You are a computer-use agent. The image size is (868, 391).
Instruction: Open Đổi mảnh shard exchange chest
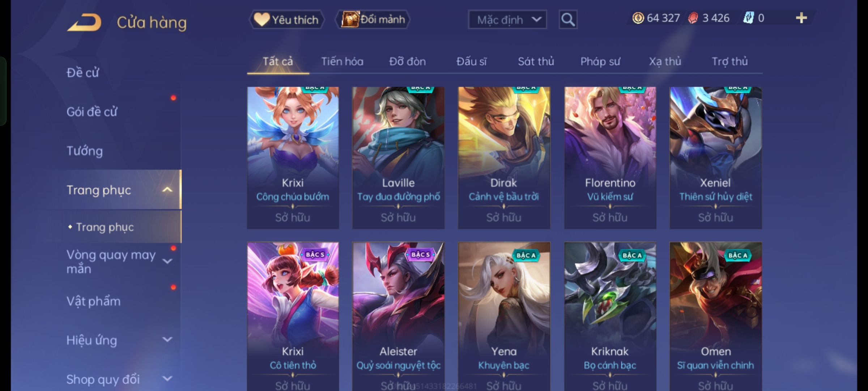click(373, 20)
